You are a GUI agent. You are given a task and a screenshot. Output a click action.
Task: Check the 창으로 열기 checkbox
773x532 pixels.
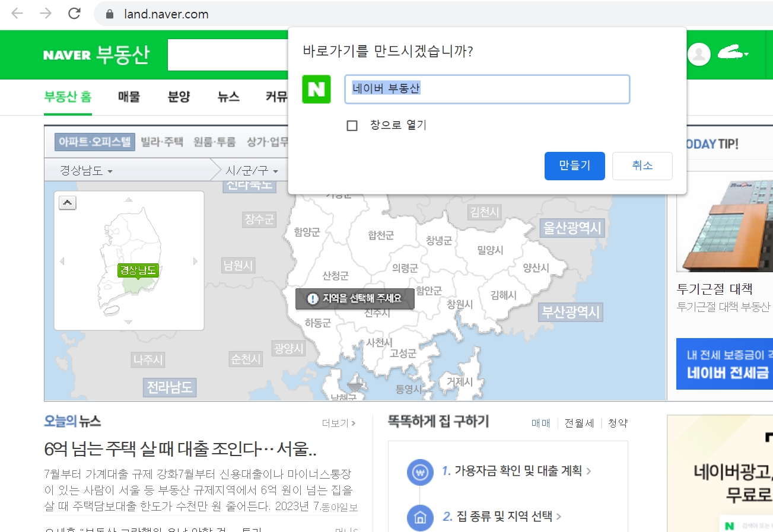point(352,126)
